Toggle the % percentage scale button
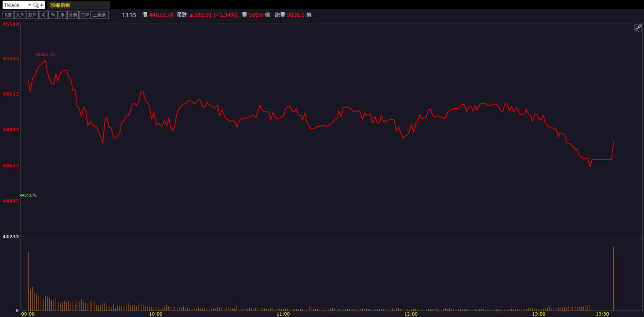 [x=53, y=15]
